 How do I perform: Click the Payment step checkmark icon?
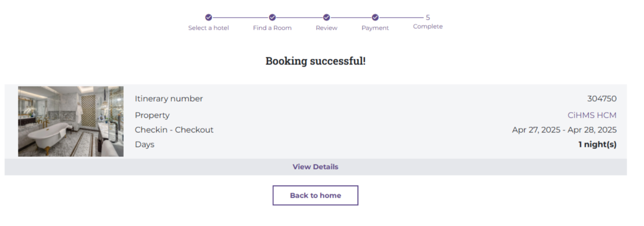click(375, 17)
